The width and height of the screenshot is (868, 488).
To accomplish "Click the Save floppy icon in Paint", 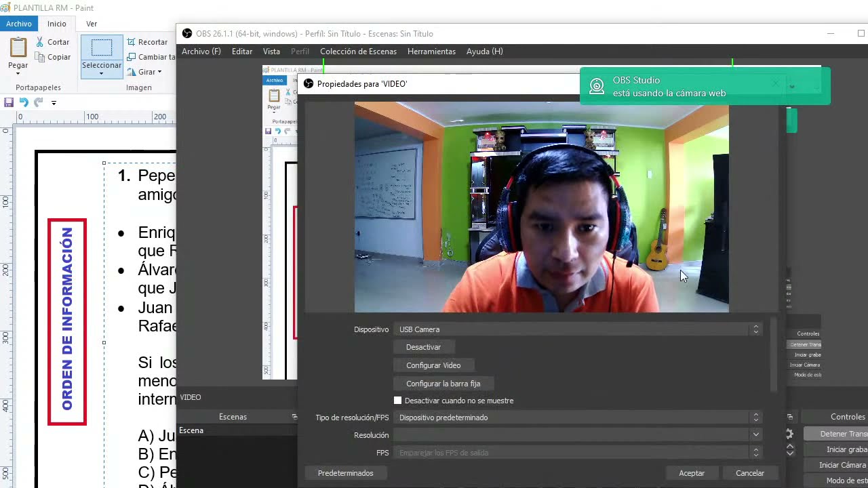I will click(x=9, y=102).
